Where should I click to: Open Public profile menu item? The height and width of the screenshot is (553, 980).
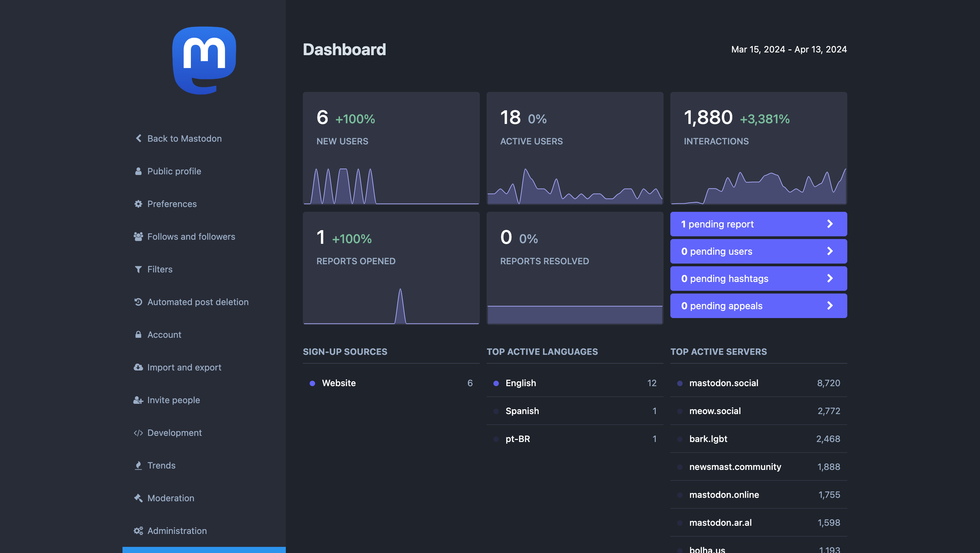[174, 171]
